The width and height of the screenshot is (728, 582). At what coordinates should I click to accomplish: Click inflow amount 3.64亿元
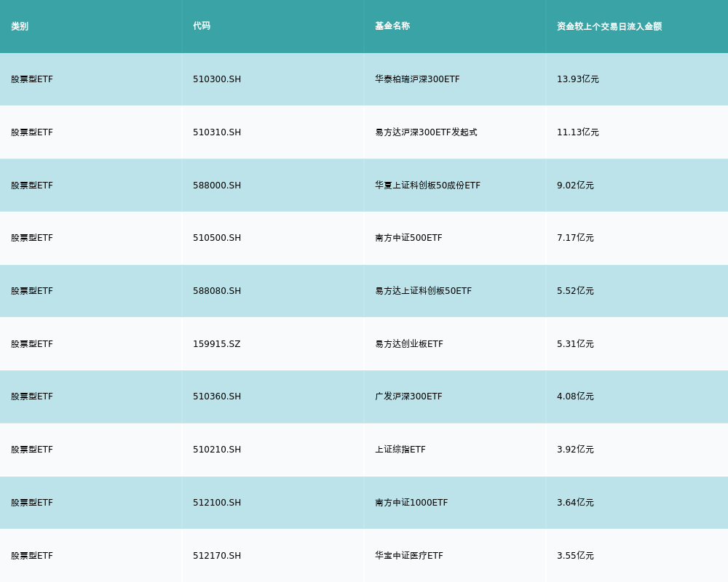coord(575,503)
